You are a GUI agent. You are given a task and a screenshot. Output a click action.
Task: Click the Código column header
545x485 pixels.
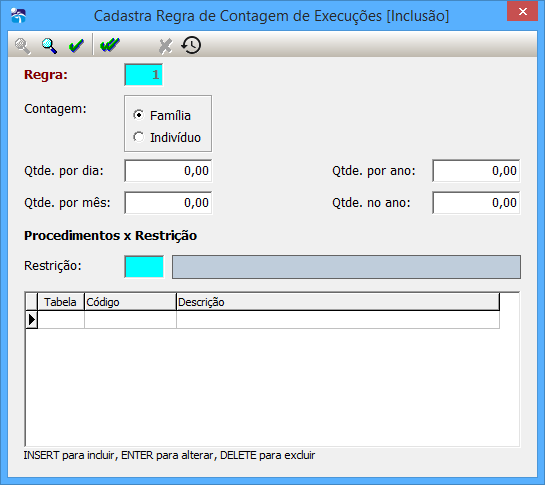coord(130,302)
